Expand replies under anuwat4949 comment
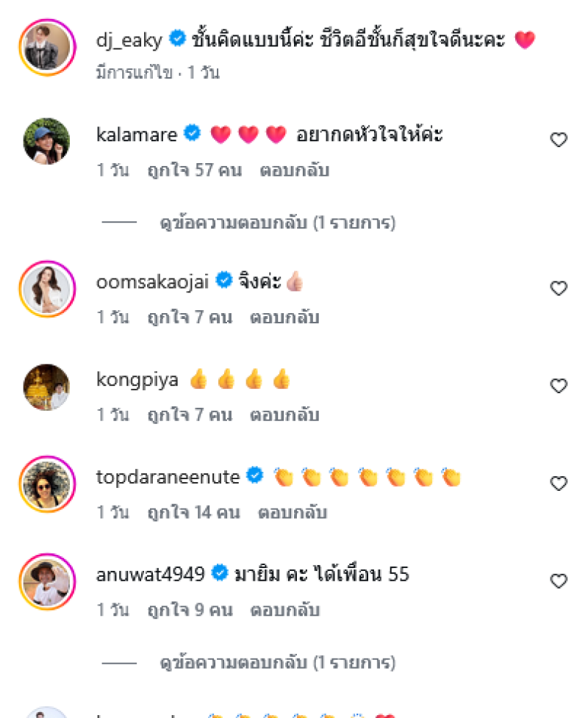Image resolution: width=588 pixels, height=718 pixels. tap(278, 664)
